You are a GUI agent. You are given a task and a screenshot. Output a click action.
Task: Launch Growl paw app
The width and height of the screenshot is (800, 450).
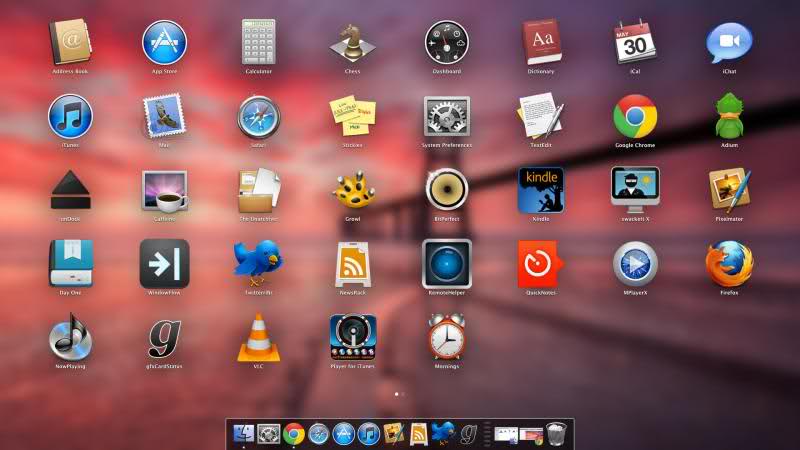(x=353, y=190)
